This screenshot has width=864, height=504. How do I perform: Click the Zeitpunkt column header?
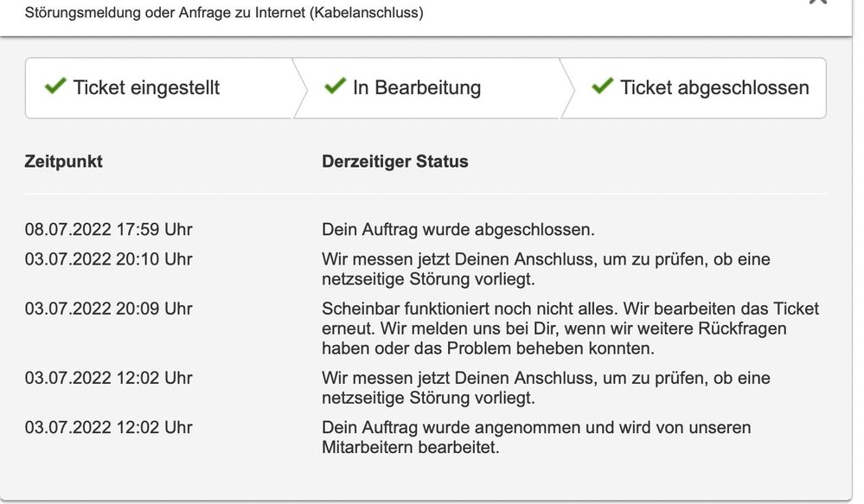coord(64,162)
